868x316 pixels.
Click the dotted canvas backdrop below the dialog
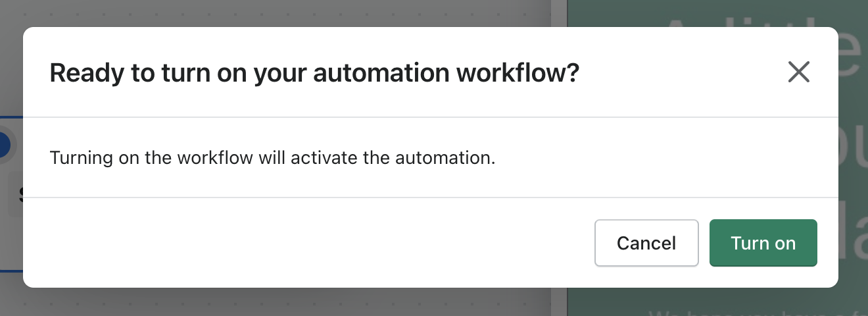pyautogui.click(x=263, y=303)
